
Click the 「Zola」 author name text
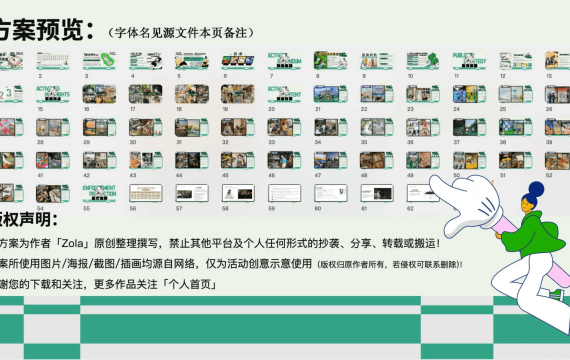(72, 243)
